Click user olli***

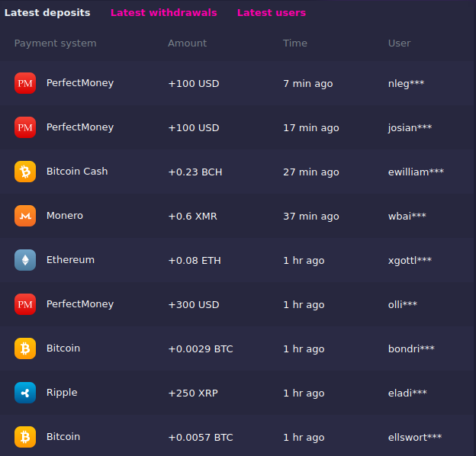click(x=403, y=305)
